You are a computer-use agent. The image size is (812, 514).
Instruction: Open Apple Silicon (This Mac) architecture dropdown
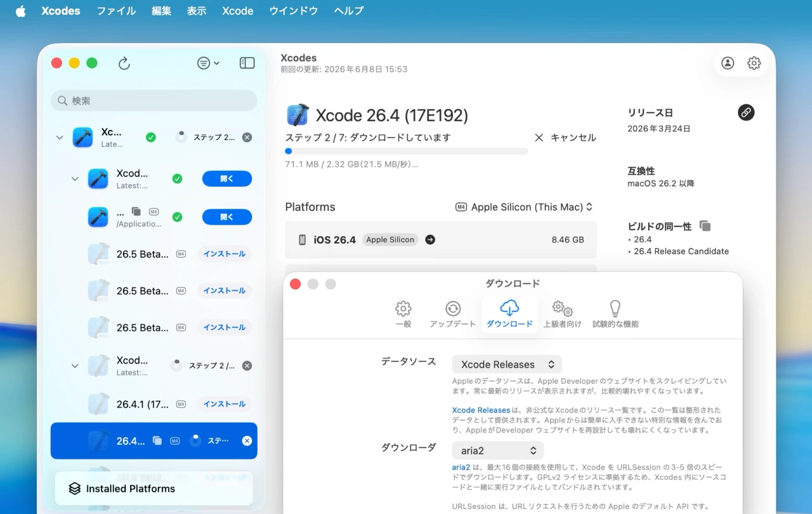[x=524, y=207]
